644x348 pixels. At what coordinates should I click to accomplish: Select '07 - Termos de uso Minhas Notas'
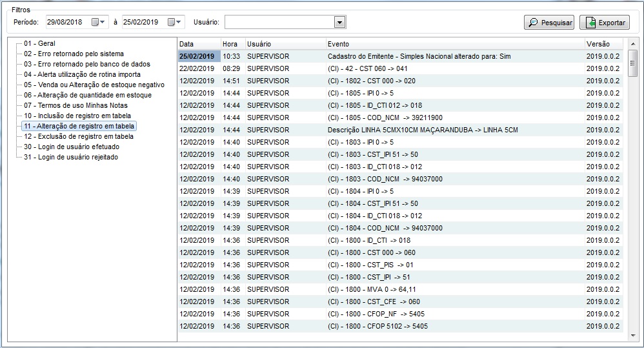75,106
